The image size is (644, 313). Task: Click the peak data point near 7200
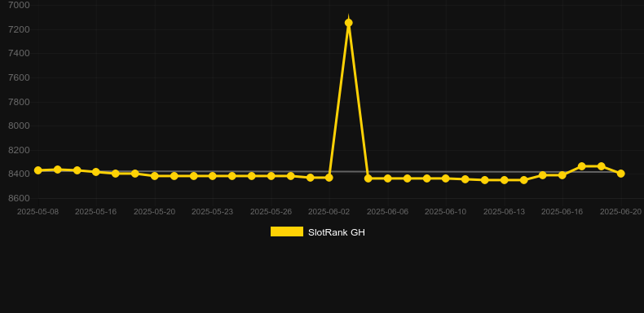point(349,23)
